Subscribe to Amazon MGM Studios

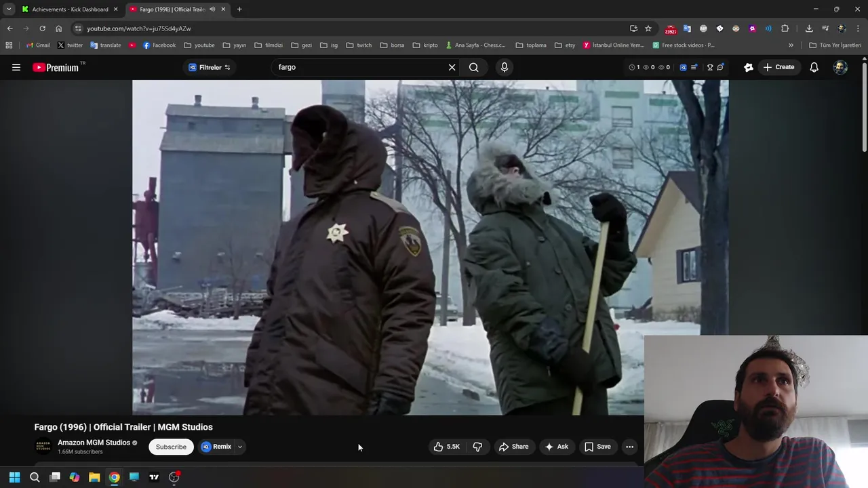171,447
